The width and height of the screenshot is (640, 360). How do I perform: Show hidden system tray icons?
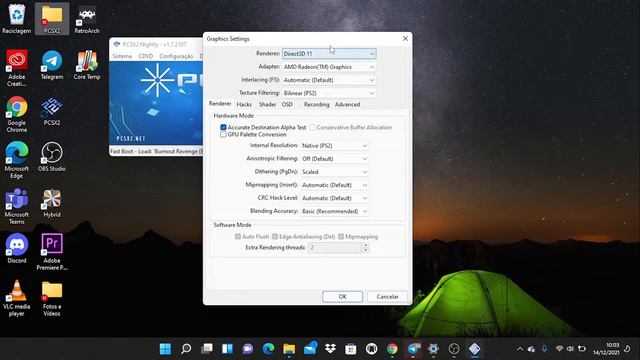click(x=520, y=349)
